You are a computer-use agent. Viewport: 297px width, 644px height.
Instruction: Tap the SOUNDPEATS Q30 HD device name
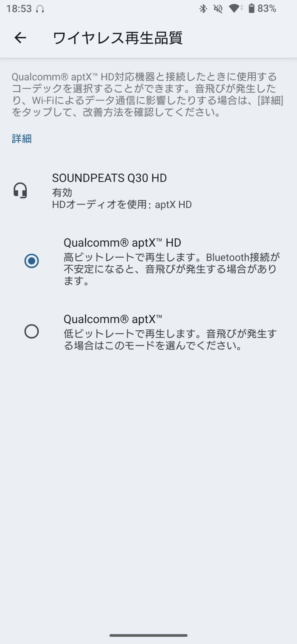tap(109, 178)
